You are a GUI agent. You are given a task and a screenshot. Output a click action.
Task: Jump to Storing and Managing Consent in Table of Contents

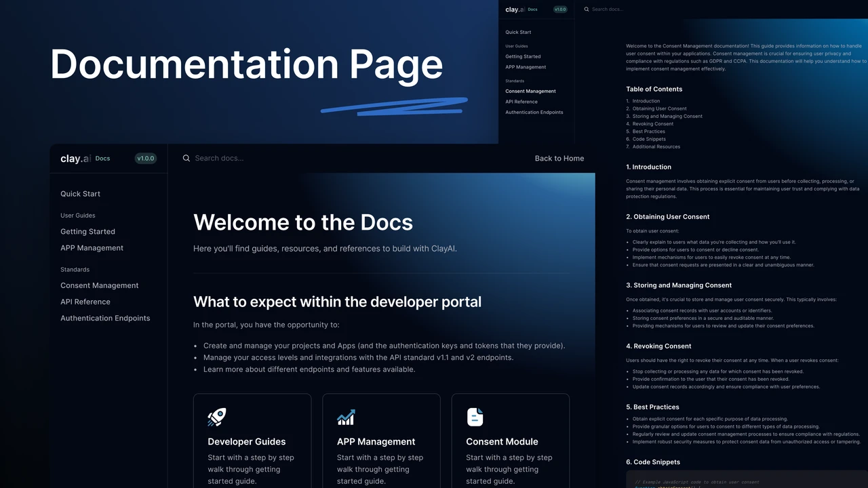click(667, 116)
